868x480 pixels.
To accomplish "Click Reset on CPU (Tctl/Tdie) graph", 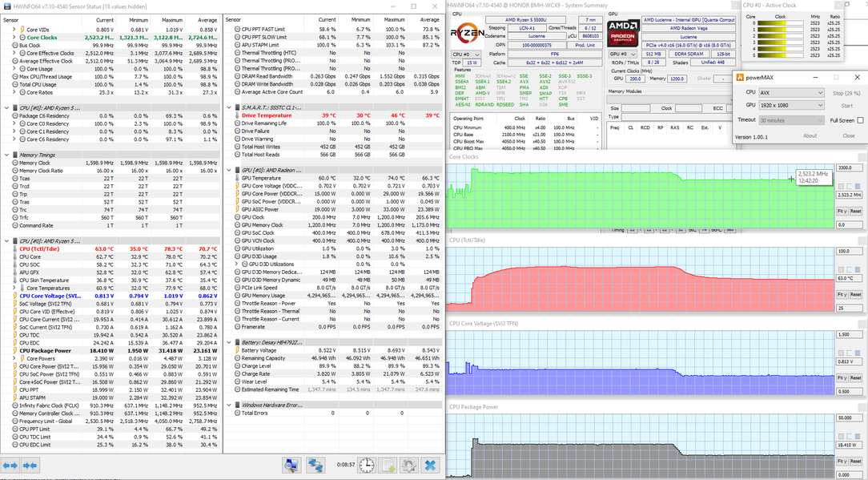I will point(855,294).
